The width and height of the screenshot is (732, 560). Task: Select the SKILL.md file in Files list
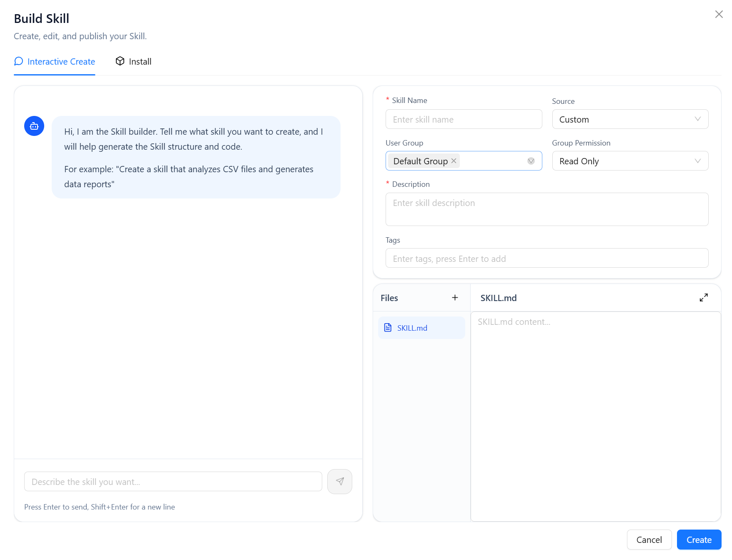(421, 328)
